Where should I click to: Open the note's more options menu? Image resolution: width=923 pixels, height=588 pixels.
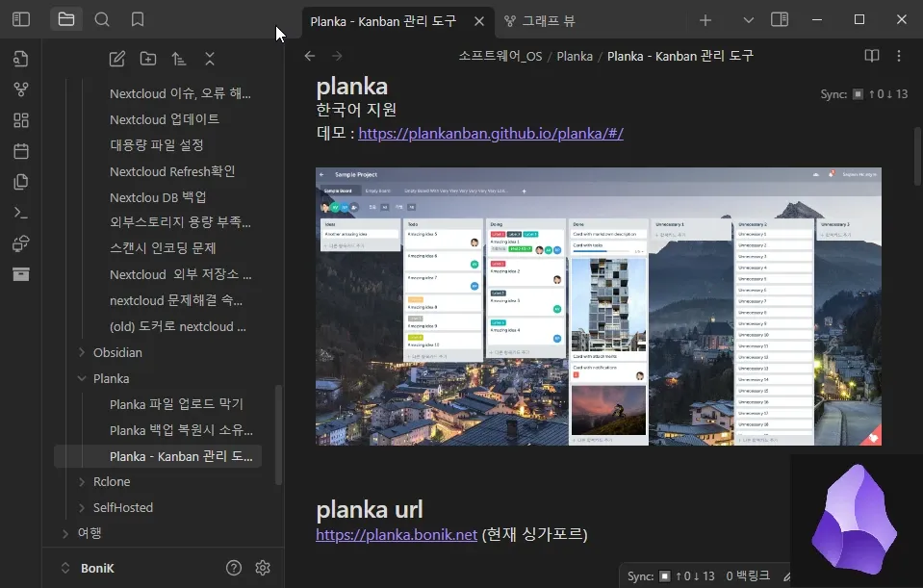[x=898, y=56]
